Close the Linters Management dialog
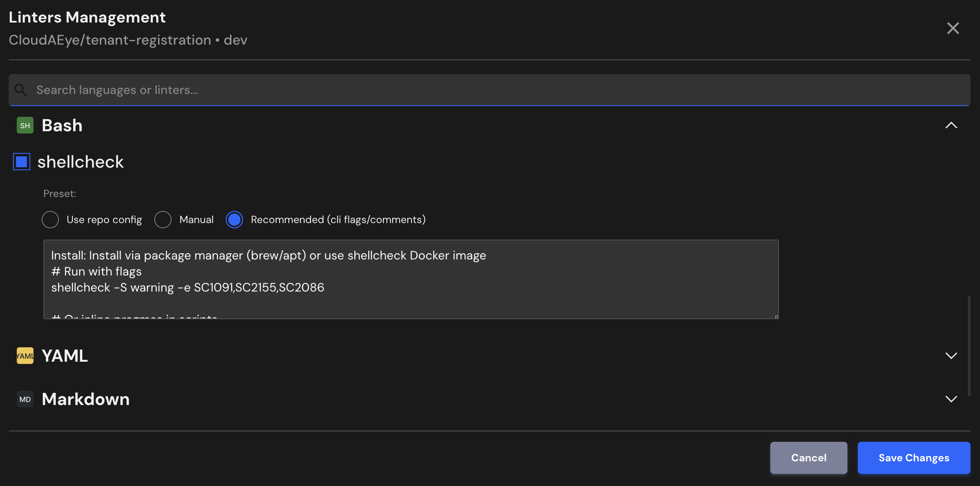Viewport: 980px width, 486px height. 953,28
